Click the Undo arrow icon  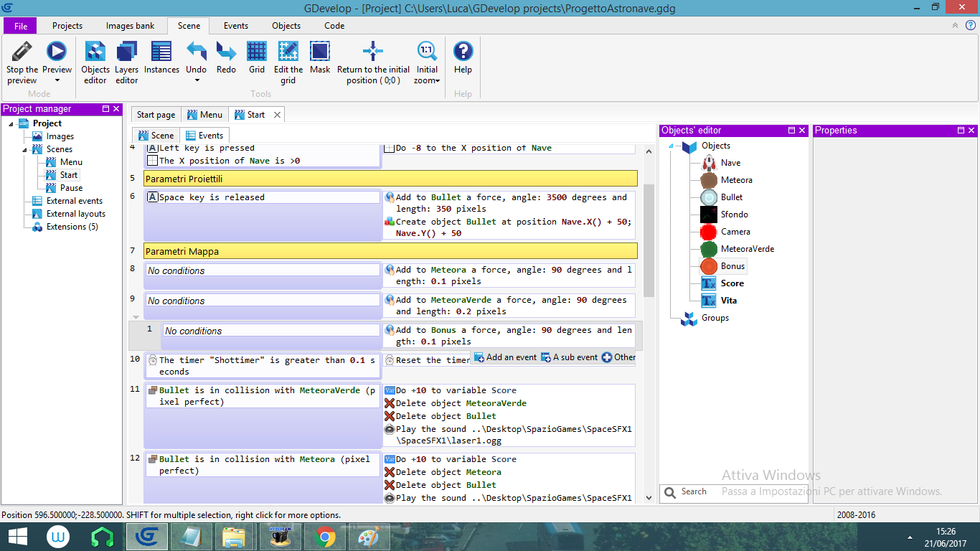tap(197, 52)
